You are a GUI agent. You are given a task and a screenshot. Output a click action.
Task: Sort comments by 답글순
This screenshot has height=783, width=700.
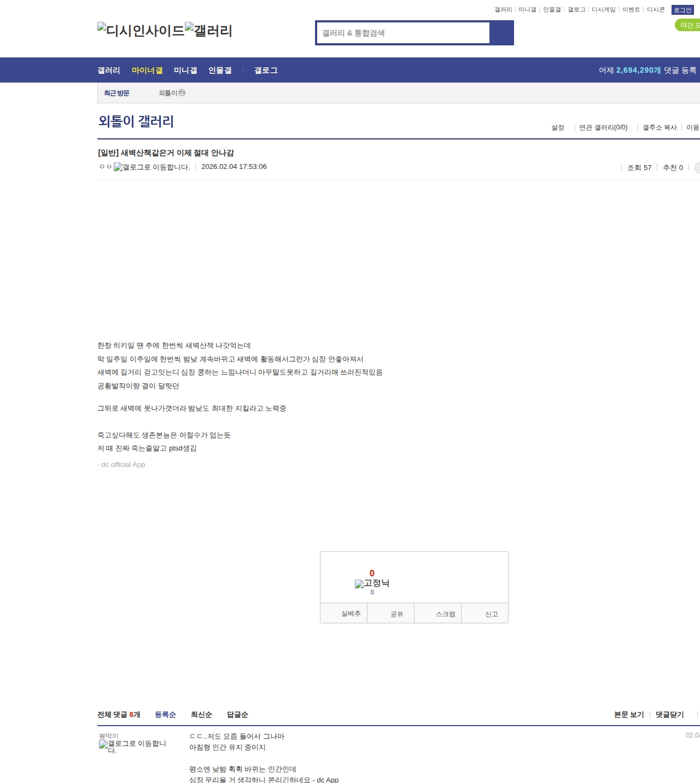pos(237,715)
